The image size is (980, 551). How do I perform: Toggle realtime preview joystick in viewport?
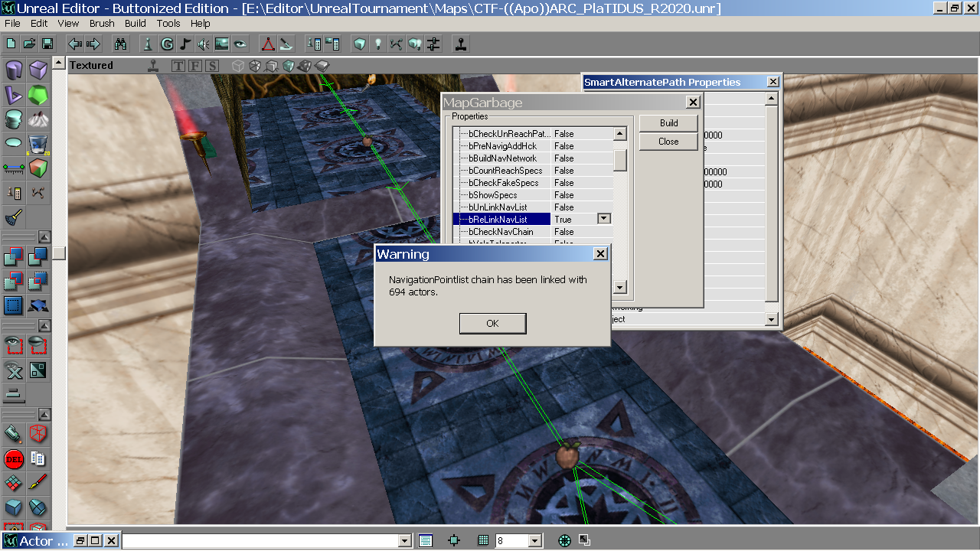click(155, 66)
